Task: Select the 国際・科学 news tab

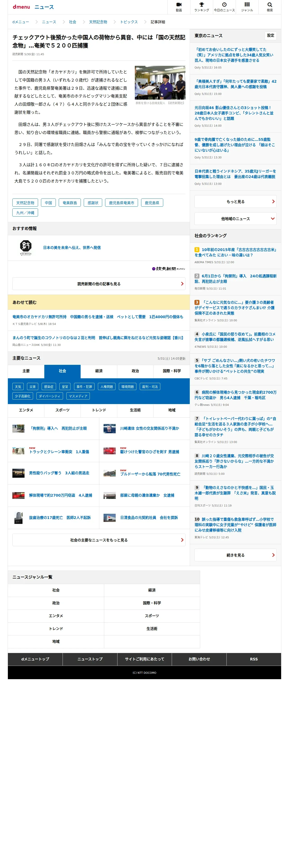Action: click(x=172, y=371)
